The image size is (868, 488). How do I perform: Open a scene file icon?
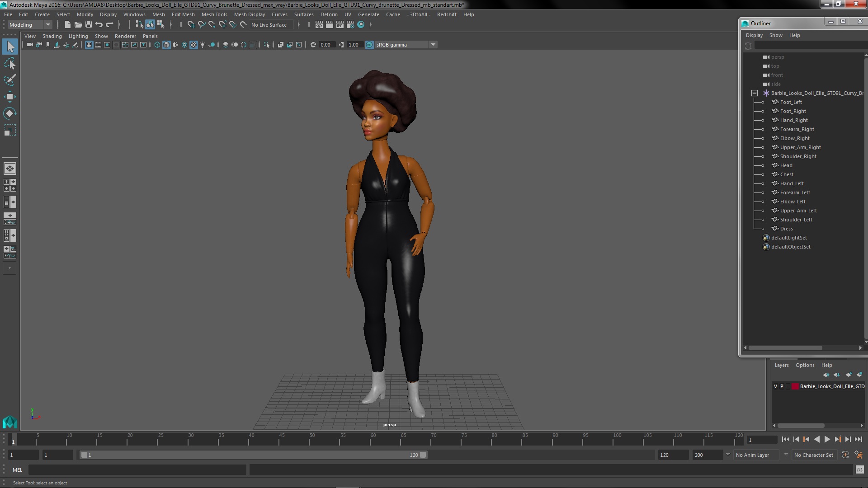click(78, 24)
